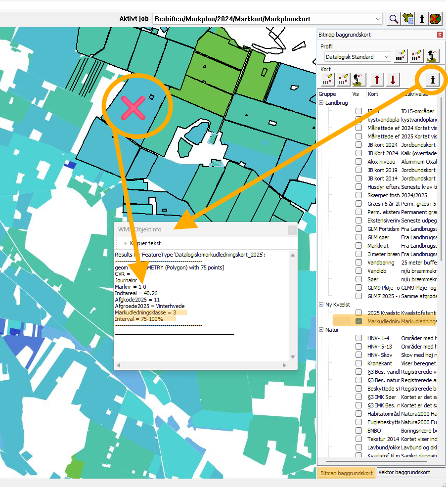Move selected map down with red arrow

[393, 79]
